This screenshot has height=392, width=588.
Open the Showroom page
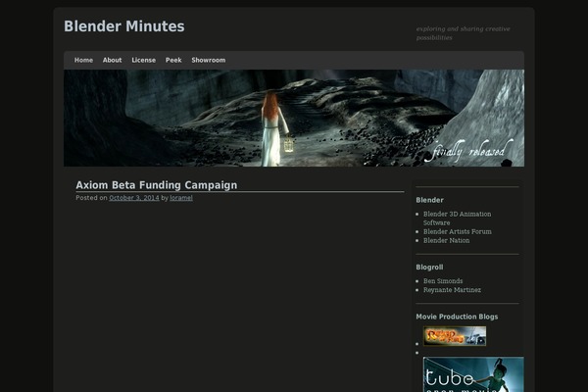(209, 60)
